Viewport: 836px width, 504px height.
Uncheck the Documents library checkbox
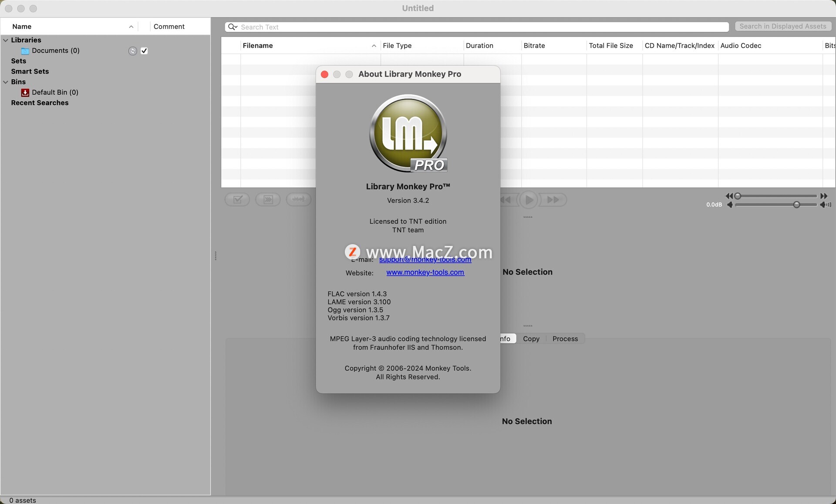pos(144,51)
